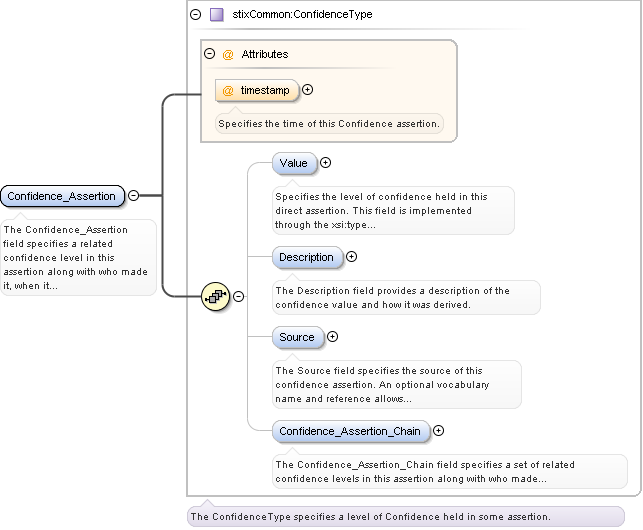Image resolution: width=643 pixels, height=530 pixels.
Task: Expand the Confidence_Assertion_Chain element
Action: (x=438, y=431)
